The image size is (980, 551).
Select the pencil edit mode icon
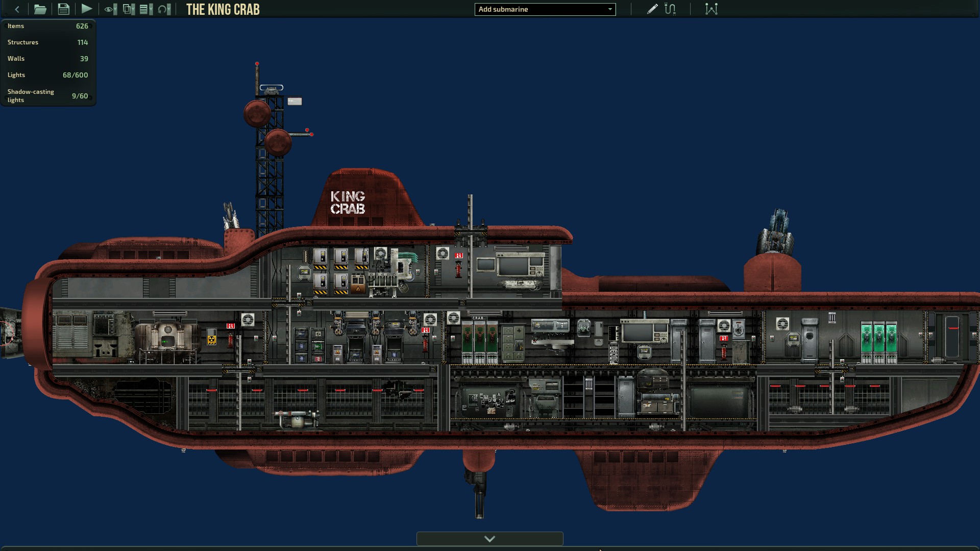point(652,9)
